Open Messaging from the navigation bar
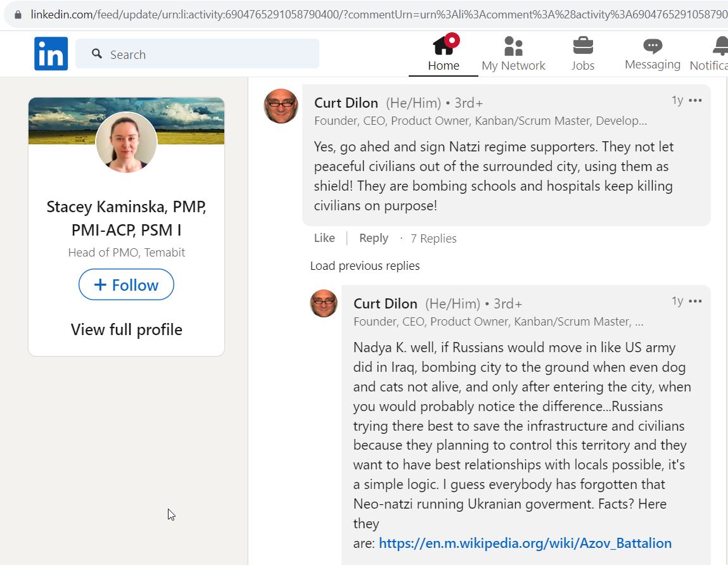728x565 pixels. tap(653, 53)
